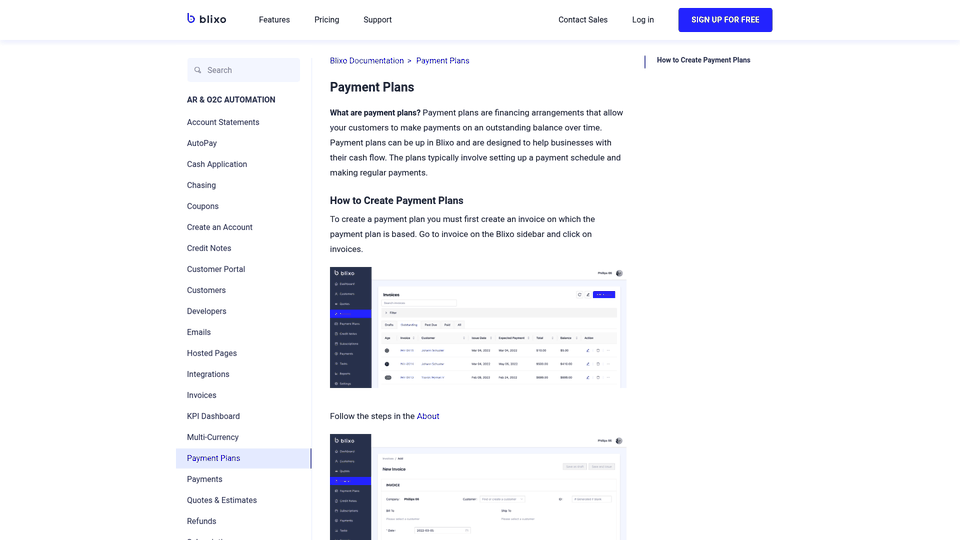Open the Pricing page

pyautogui.click(x=326, y=20)
